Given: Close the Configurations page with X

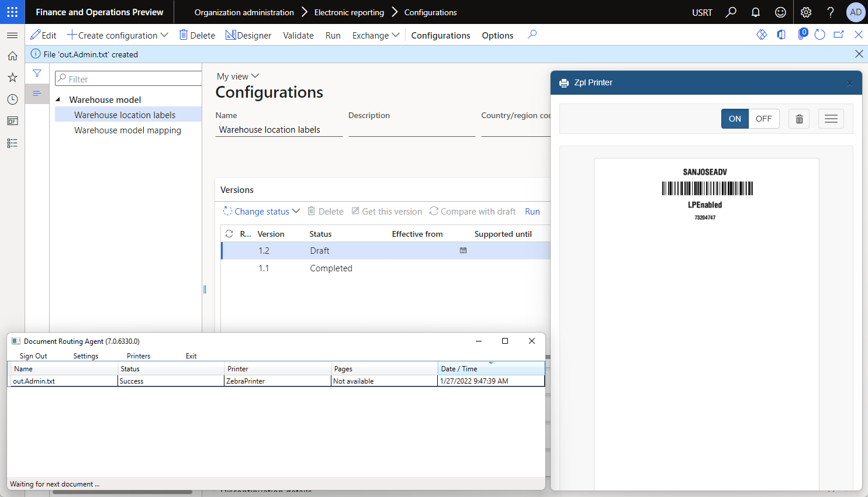Looking at the screenshot, I should click(x=859, y=34).
